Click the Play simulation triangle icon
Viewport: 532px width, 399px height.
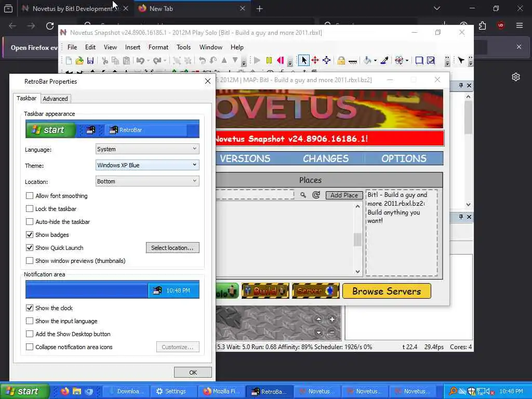(x=257, y=60)
